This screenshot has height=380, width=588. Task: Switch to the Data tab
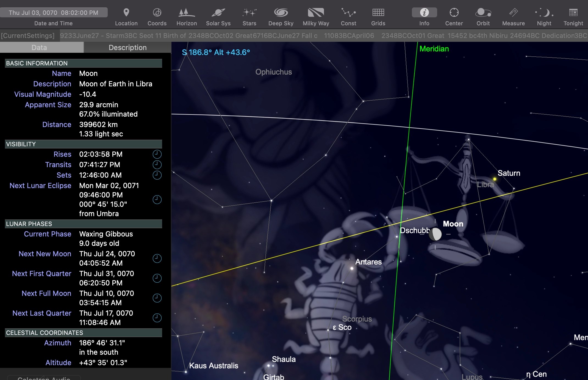tap(42, 48)
